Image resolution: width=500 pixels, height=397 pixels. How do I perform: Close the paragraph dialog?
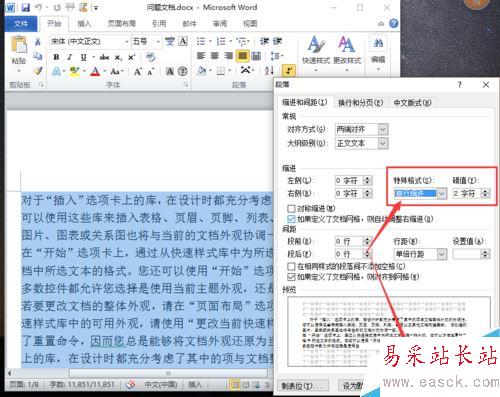[486, 85]
